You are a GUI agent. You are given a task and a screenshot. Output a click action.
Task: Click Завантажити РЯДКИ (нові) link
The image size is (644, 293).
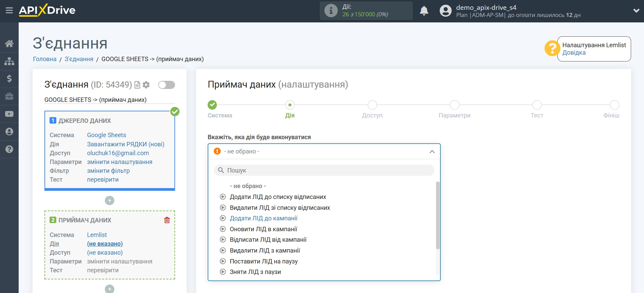126,144
